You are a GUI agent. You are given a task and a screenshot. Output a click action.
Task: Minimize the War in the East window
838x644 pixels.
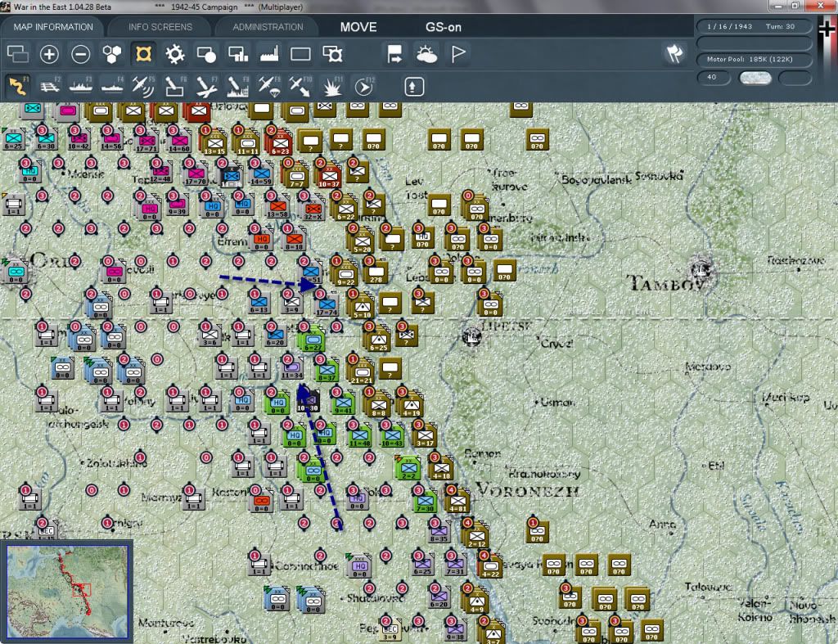[778, 6]
